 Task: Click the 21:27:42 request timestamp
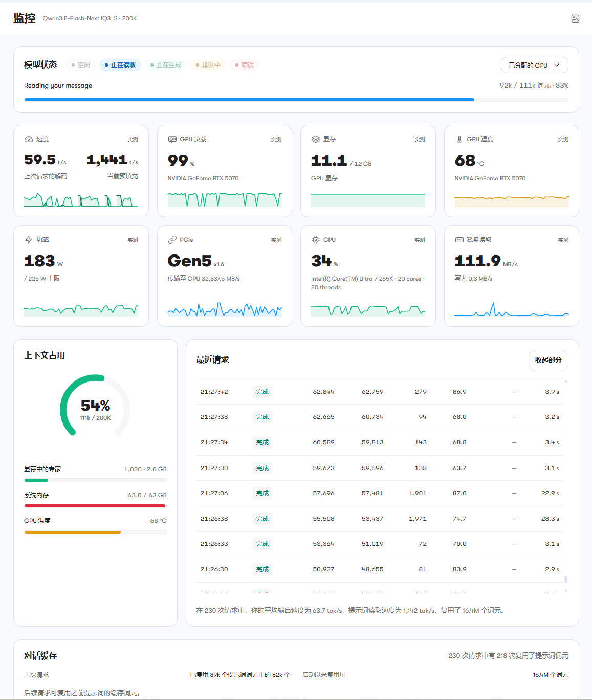pos(214,392)
